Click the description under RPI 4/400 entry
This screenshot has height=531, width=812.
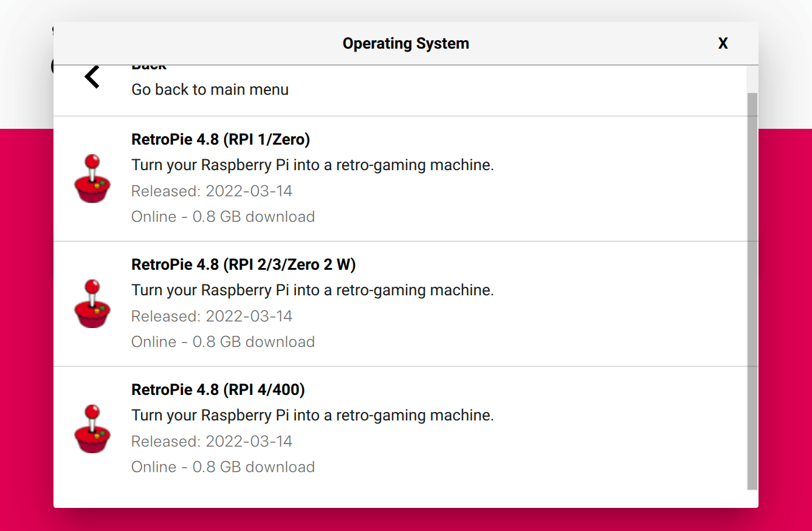(x=312, y=415)
